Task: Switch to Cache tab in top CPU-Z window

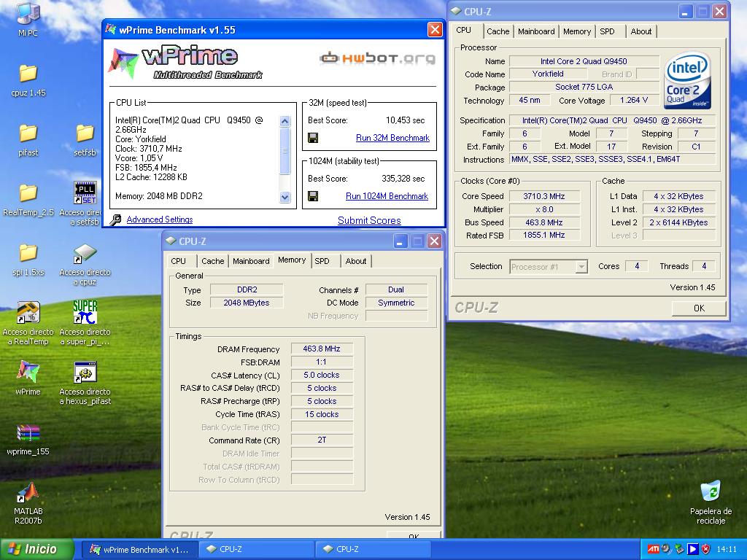Action: pos(498,31)
